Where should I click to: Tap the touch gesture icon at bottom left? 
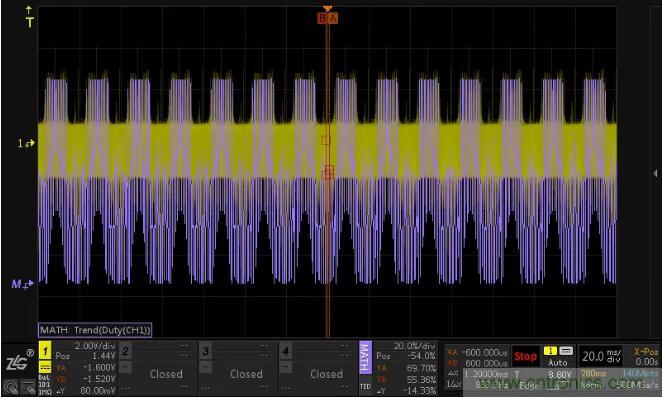coord(11,387)
